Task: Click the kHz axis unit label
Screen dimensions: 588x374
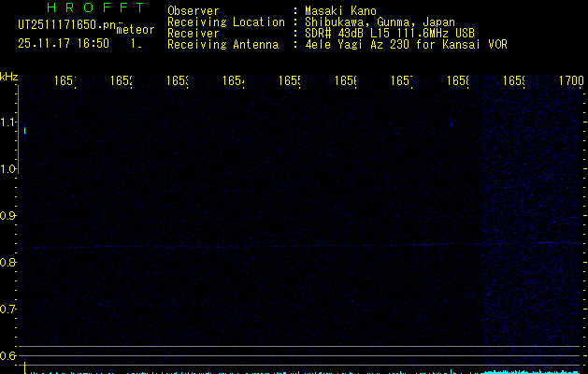Action: [9, 77]
